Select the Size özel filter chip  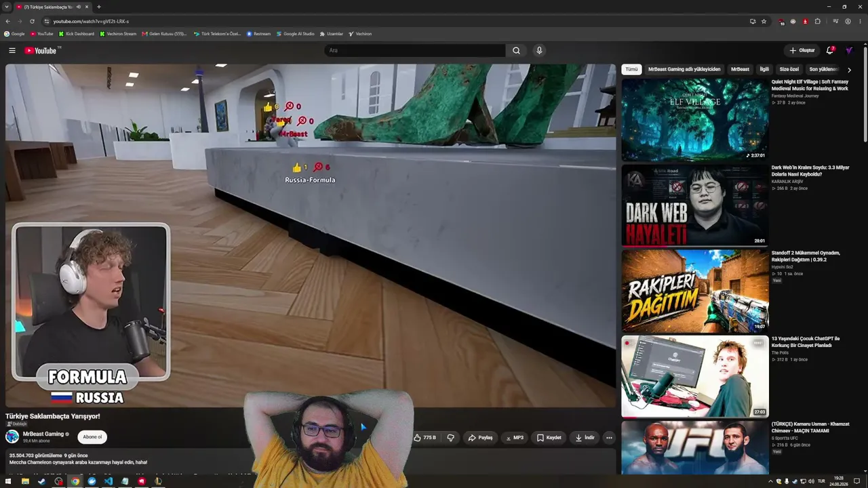coord(789,69)
